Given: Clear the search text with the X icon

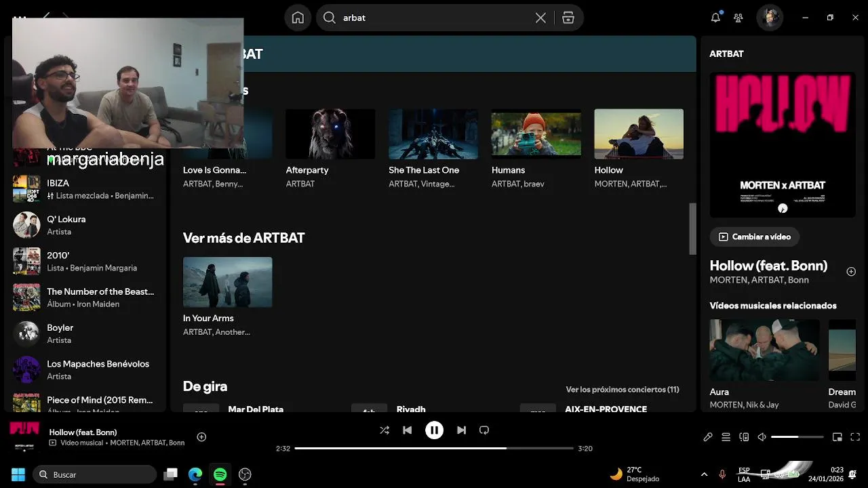Looking at the screenshot, I should [540, 18].
